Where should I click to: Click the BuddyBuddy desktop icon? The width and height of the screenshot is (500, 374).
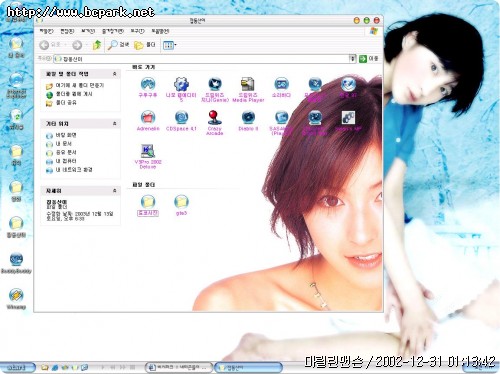(x=16, y=259)
